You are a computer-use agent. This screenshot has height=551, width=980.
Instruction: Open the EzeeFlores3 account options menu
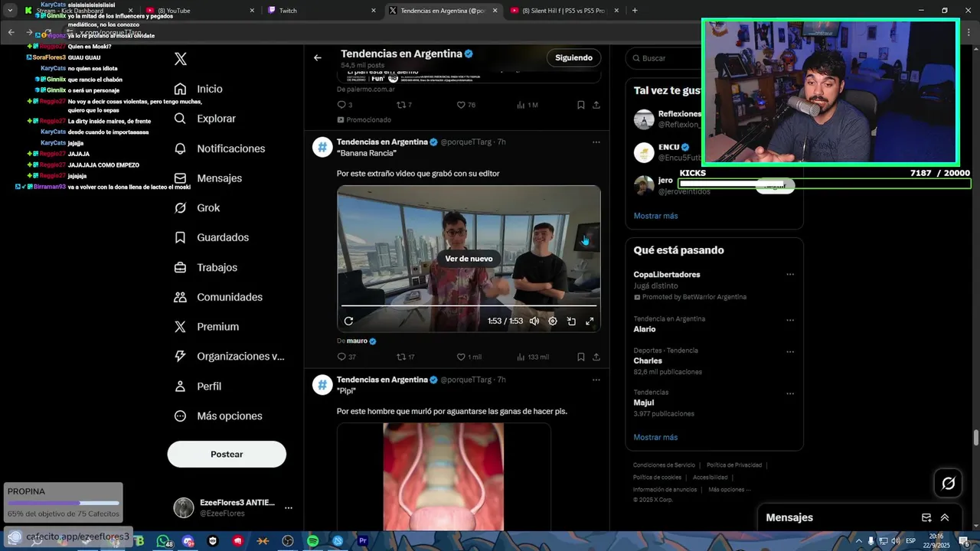(289, 507)
